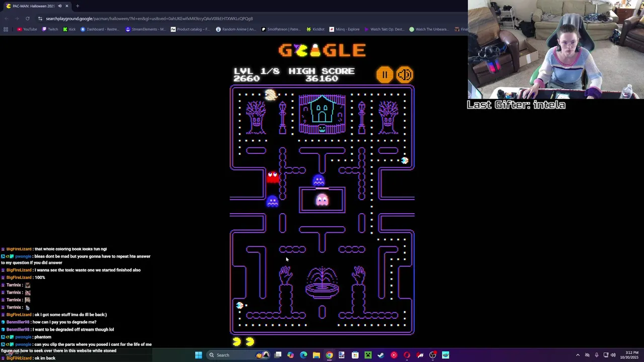Click the pink ghost in the ghost house
This screenshot has width=644, height=362.
[x=322, y=201]
